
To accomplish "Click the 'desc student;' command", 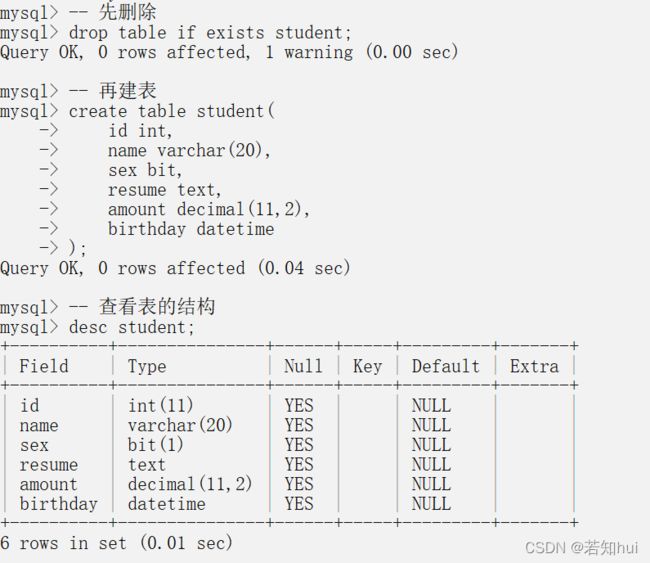I will click(x=131, y=327).
